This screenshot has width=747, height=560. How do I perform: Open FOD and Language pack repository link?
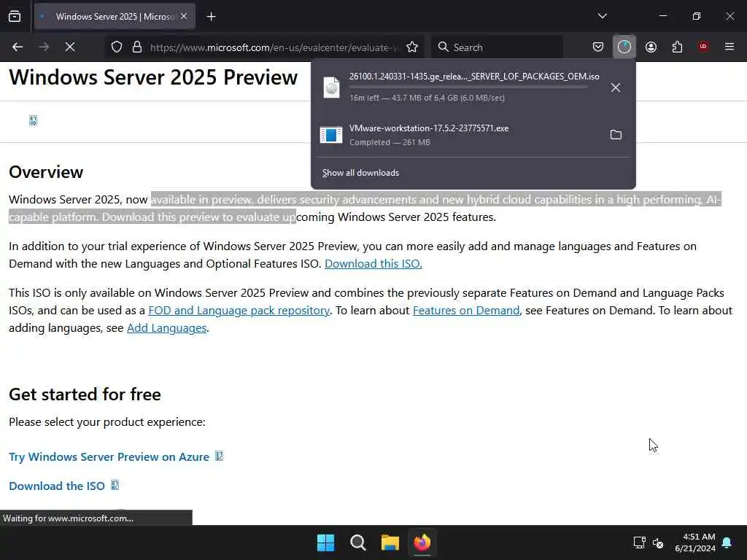(239, 311)
